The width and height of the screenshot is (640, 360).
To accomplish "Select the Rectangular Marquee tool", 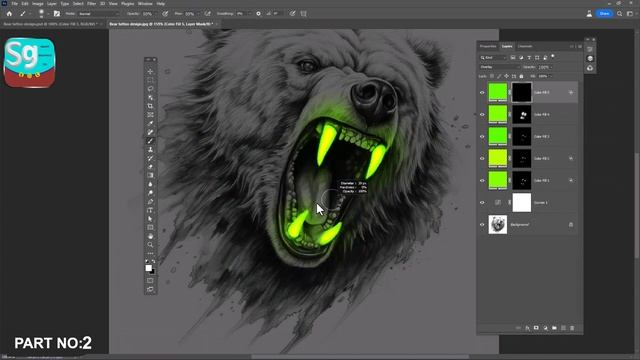I will [x=150, y=80].
